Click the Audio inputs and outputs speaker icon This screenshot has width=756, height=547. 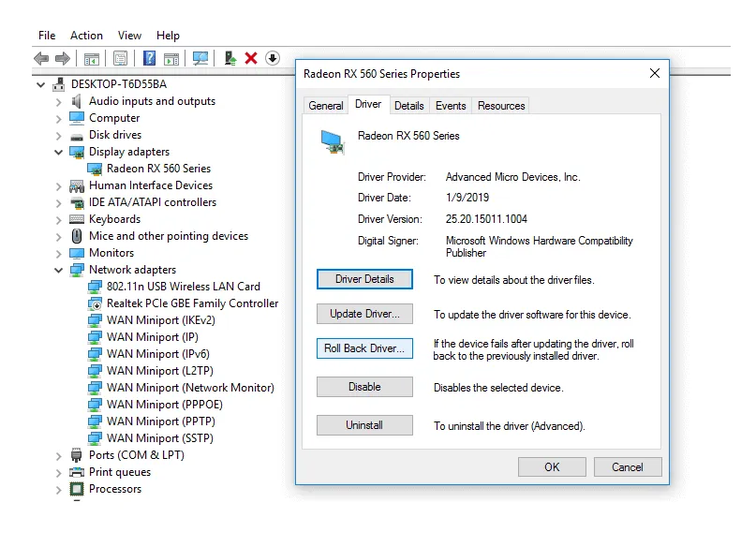click(76, 101)
